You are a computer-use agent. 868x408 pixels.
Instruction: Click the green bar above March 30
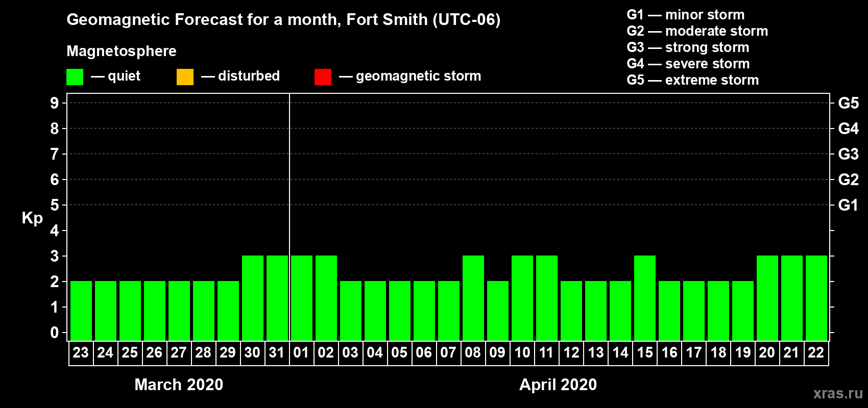click(253, 298)
